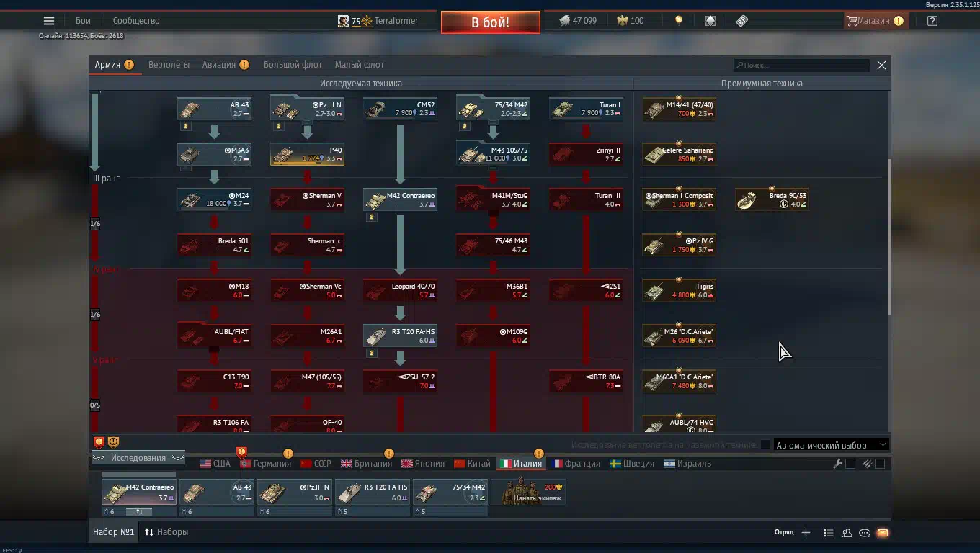Click the shop cart icon
Viewport: 980px width, 553px height.
[x=852, y=21]
